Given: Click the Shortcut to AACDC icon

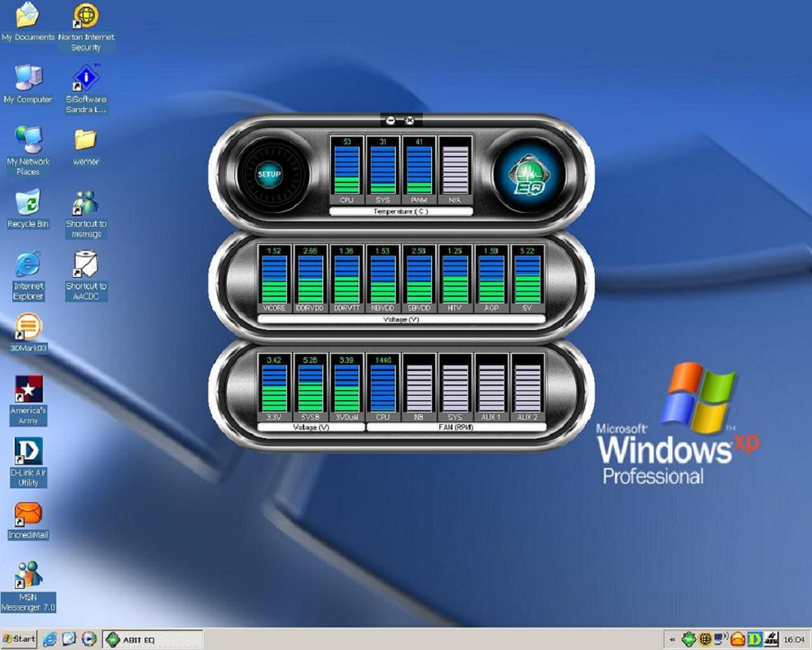Looking at the screenshot, I should (x=86, y=276).
